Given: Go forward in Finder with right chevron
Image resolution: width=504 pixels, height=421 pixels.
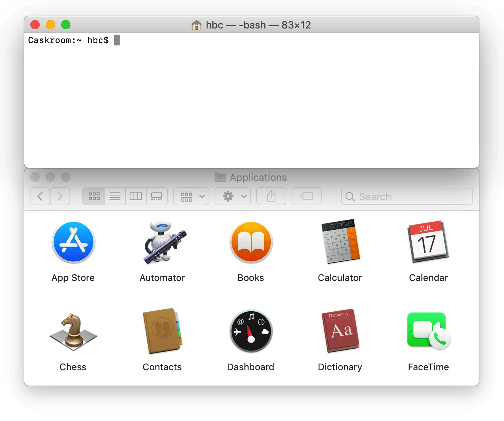Looking at the screenshot, I should [x=60, y=196].
